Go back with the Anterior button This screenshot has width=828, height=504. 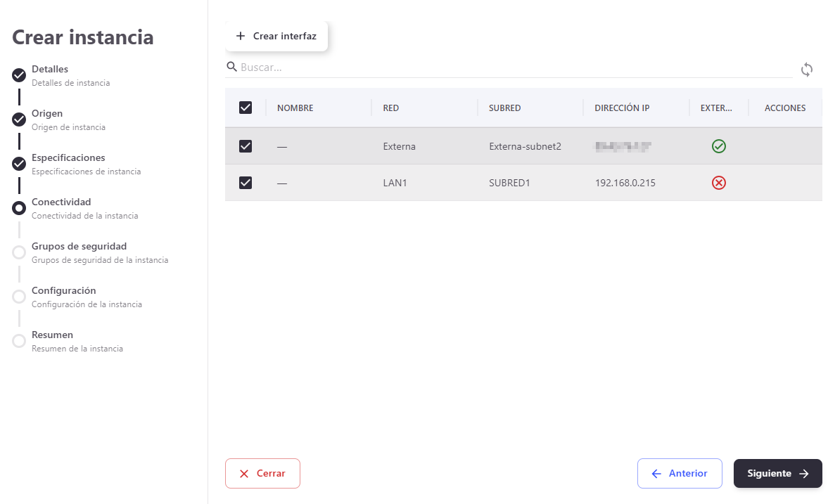679,473
